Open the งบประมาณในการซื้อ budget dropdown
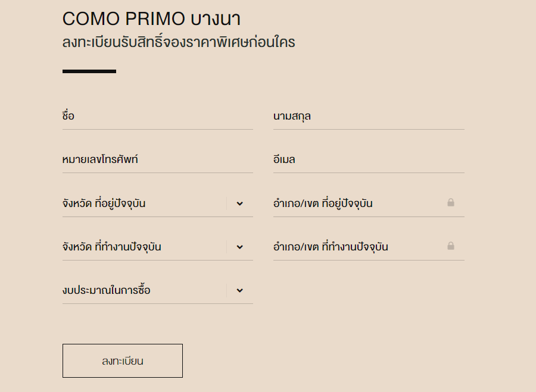The width and height of the screenshot is (536, 392). pyautogui.click(x=143, y=290)
